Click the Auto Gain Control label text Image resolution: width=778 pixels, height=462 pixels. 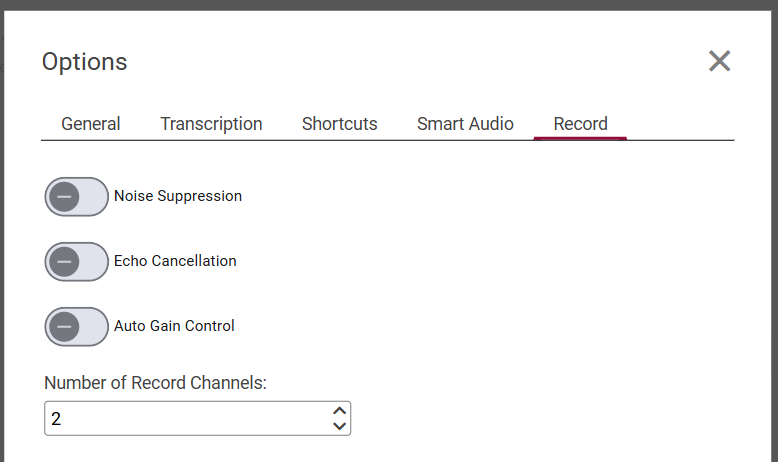[x=174, y=327]
